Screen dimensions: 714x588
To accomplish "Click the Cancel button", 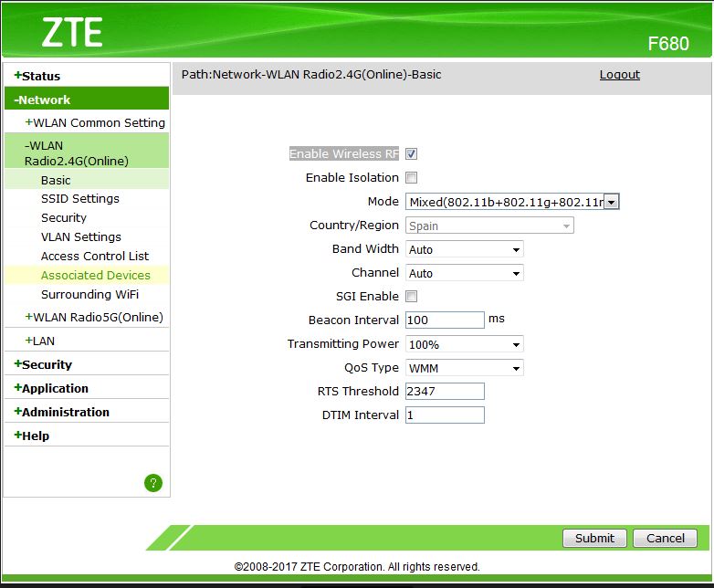I will [666, 539].
